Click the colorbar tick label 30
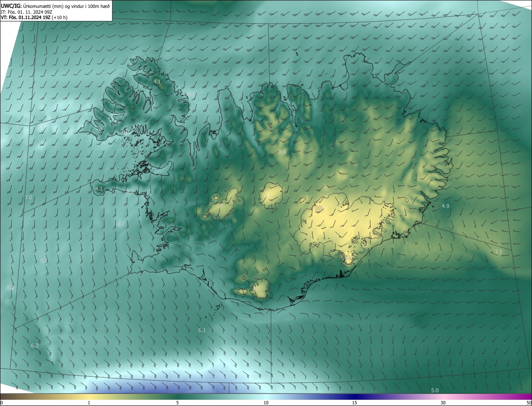 coord(443,403)
